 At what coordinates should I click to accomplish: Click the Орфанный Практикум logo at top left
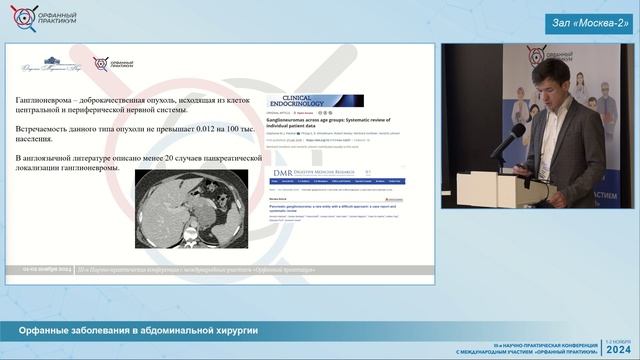43,18
